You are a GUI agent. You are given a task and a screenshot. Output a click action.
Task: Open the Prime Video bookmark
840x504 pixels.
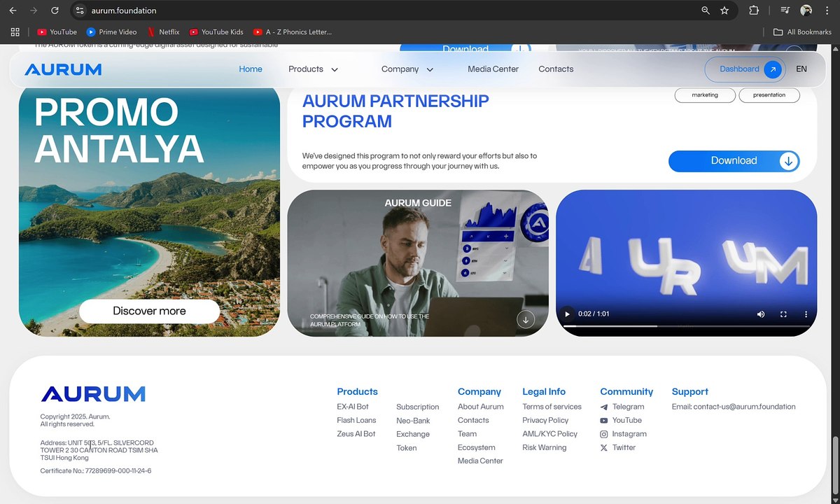[x=111, y=31]
